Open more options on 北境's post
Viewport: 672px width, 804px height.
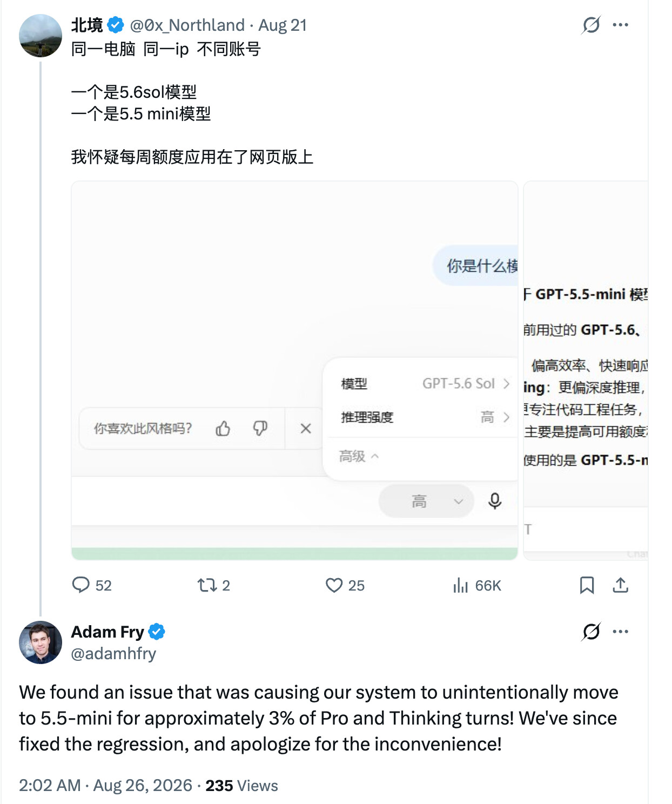tap(621, 25)
